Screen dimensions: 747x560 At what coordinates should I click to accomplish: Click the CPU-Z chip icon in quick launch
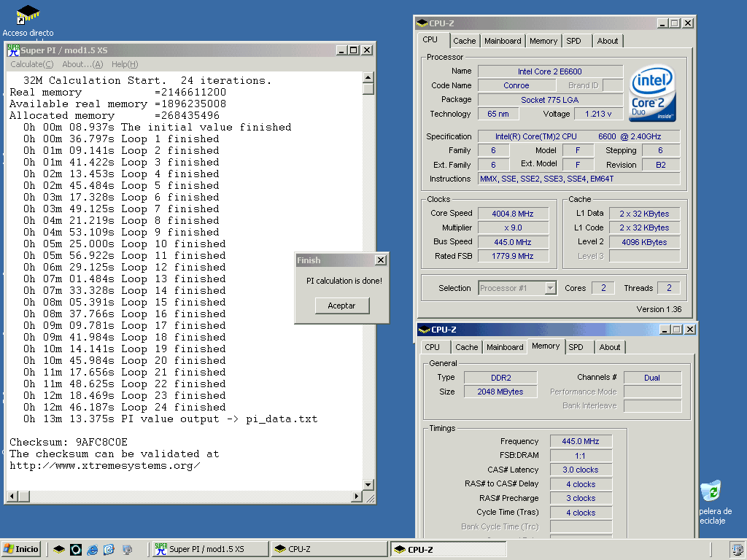click(x=59, y=549)
